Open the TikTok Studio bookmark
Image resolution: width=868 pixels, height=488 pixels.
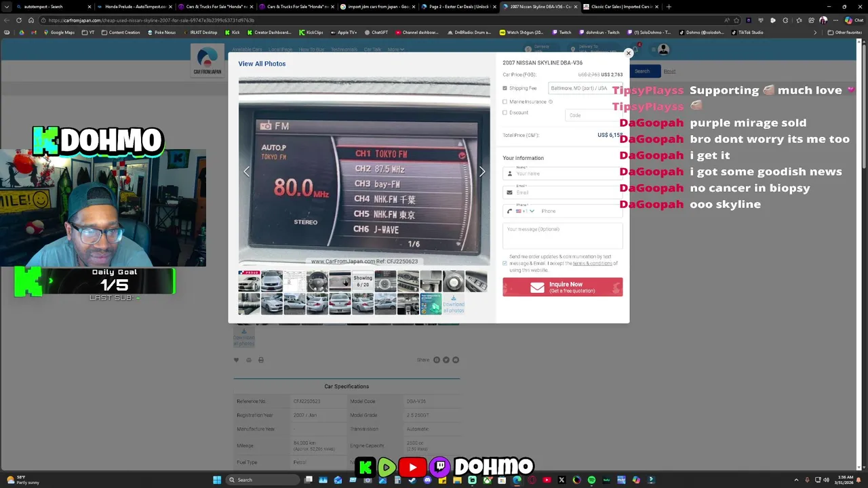[x=747, y=33]
